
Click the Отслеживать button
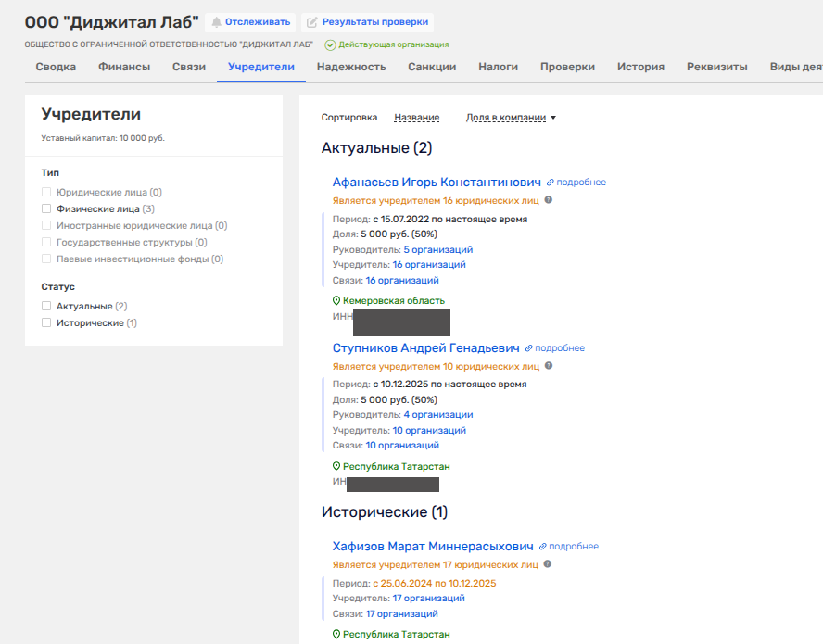pos(250,22)
